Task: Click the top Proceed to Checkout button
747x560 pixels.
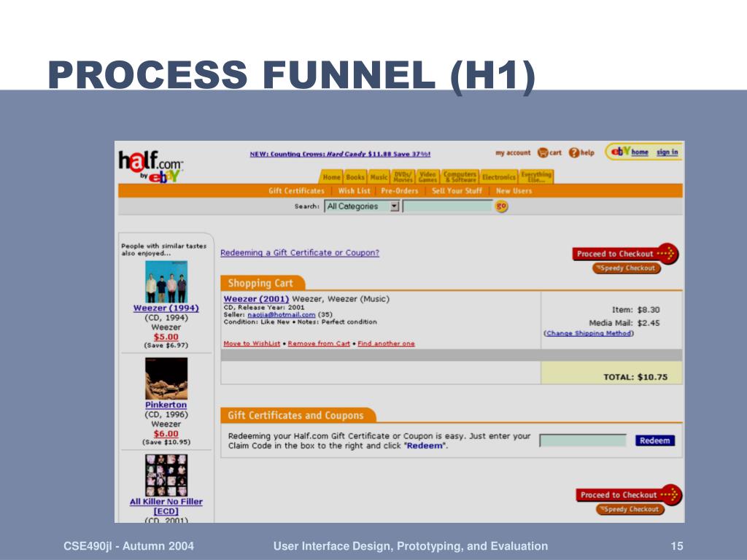Action: 625,253
